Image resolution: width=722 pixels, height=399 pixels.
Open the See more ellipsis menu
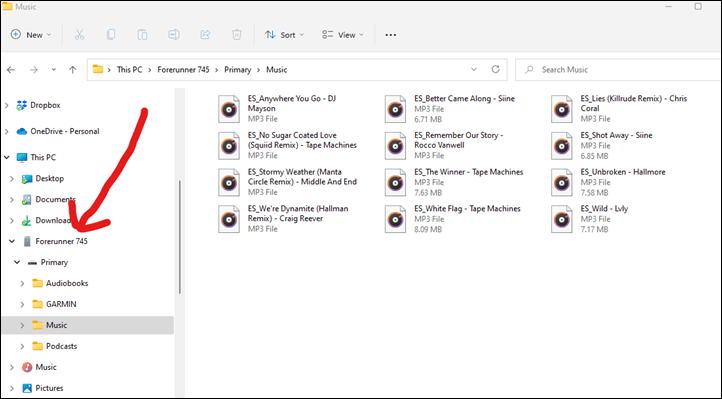tap(390, 35)
